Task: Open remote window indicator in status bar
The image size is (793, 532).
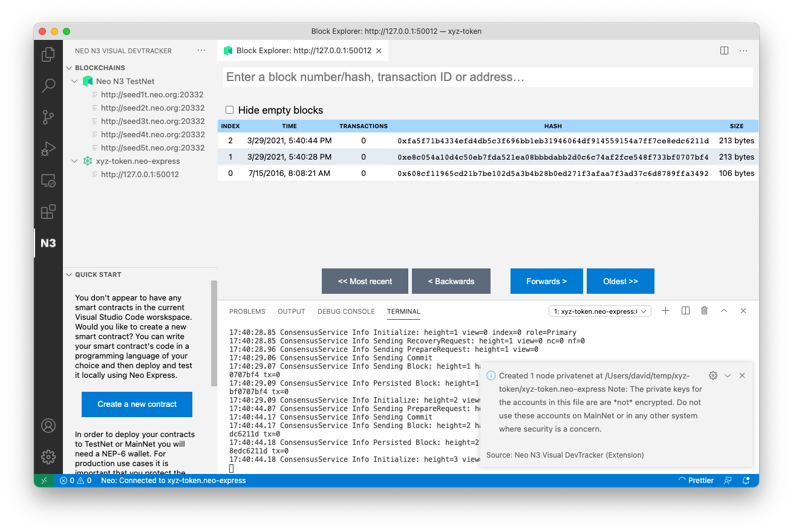Action: click(x=44, y=481)
